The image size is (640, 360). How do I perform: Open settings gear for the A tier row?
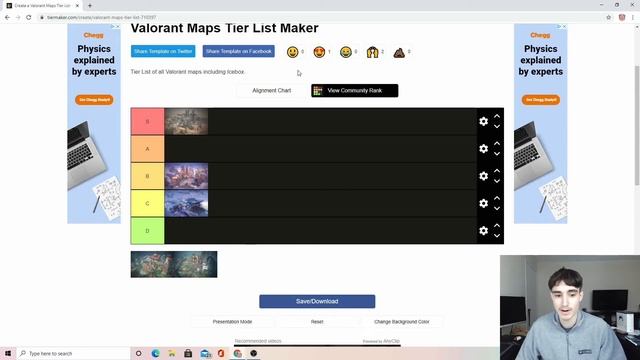[483, 149]
